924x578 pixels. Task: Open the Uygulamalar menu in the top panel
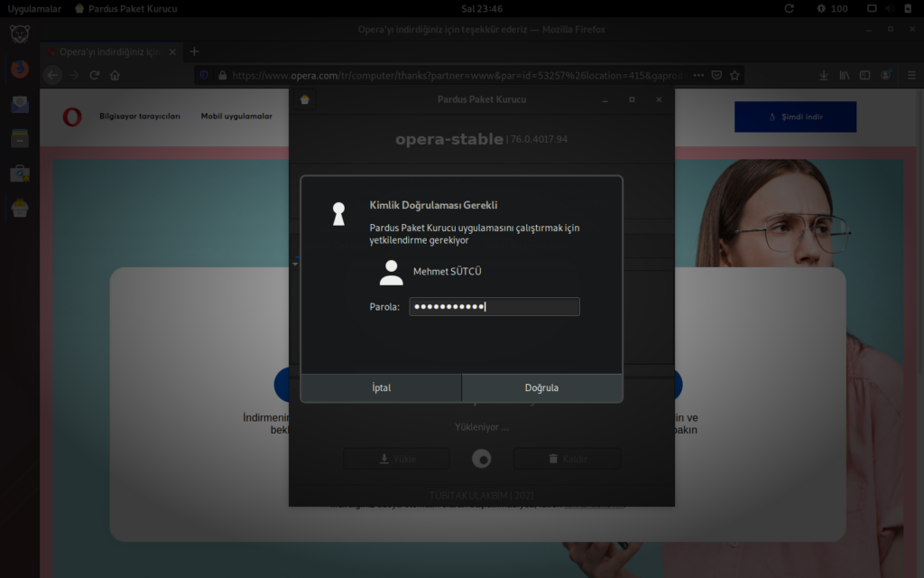pyautogui.click(x=34, y=9)
